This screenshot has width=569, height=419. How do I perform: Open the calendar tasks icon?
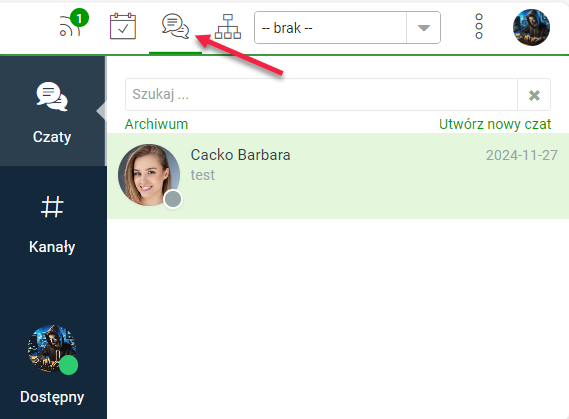[x=123, y=26]
